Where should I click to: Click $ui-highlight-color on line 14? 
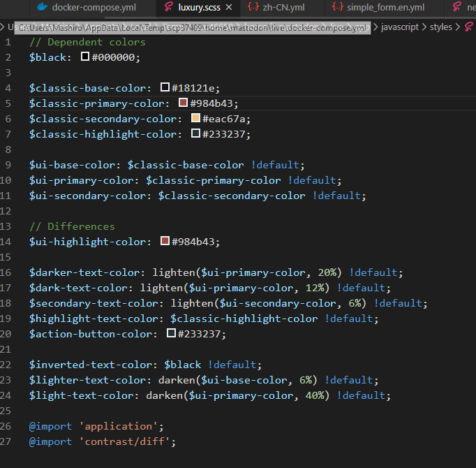pyautogui.click(x=87, y=242)
